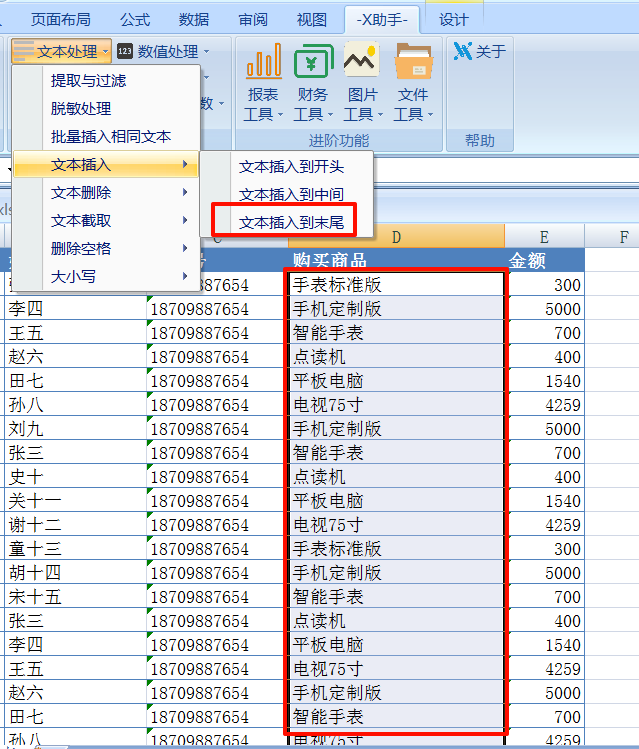
Task: Expand the 文本截取 submenu arrow
Action: pyautogui.click(x=185, y=220)
